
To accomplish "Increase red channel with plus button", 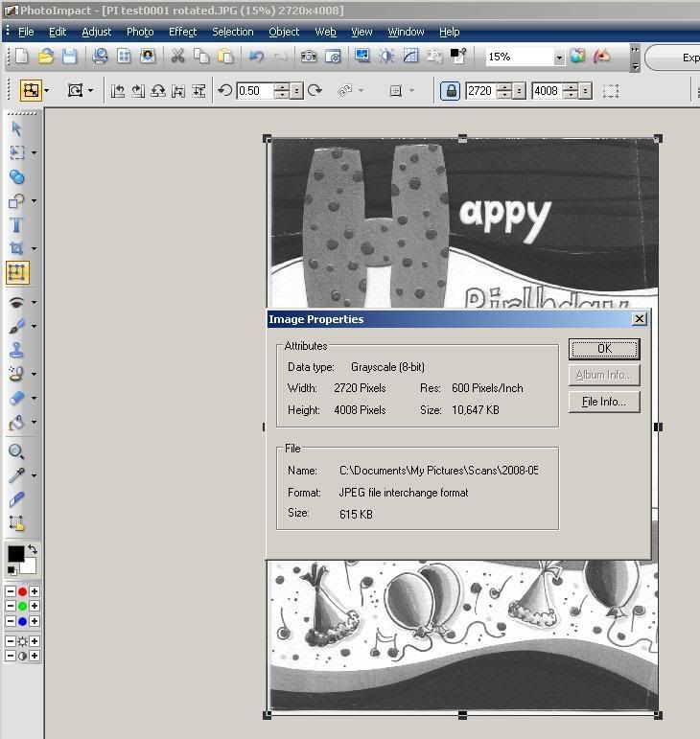I will (35, 591).
